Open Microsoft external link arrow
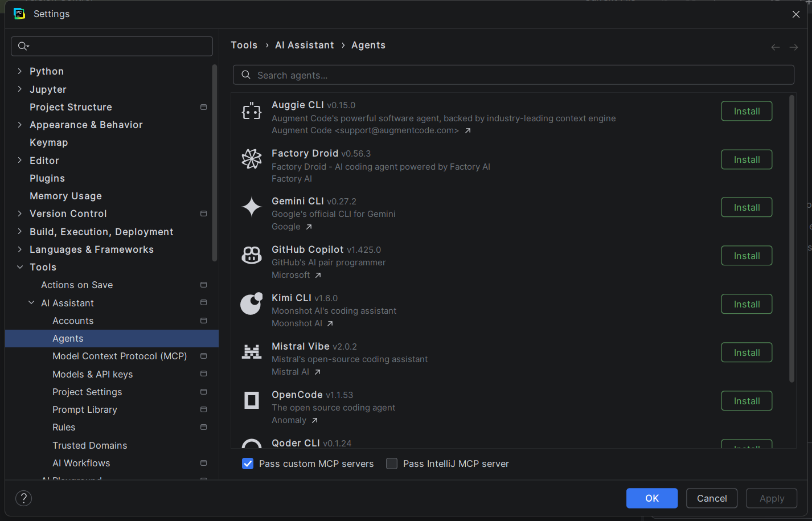The image size is (812, 521). tap(318, 276)
